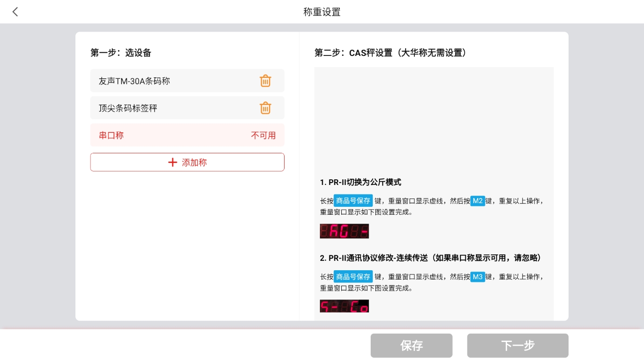Click the 称重设置 page title
644x362 pixels.
tap(322, 12)
